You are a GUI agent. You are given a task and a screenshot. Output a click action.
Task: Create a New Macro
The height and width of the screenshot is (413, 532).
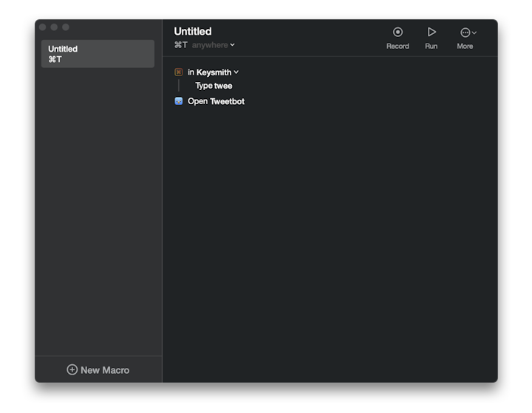98,370
